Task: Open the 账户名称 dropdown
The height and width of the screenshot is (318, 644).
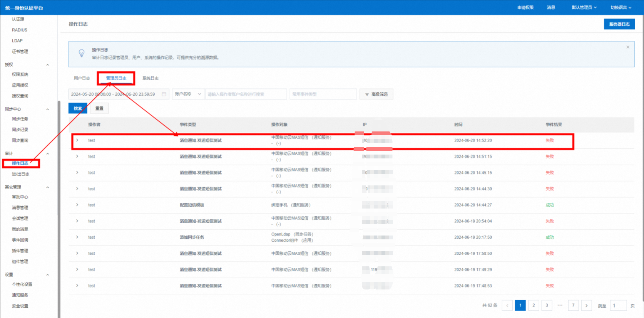Action: 188,94
